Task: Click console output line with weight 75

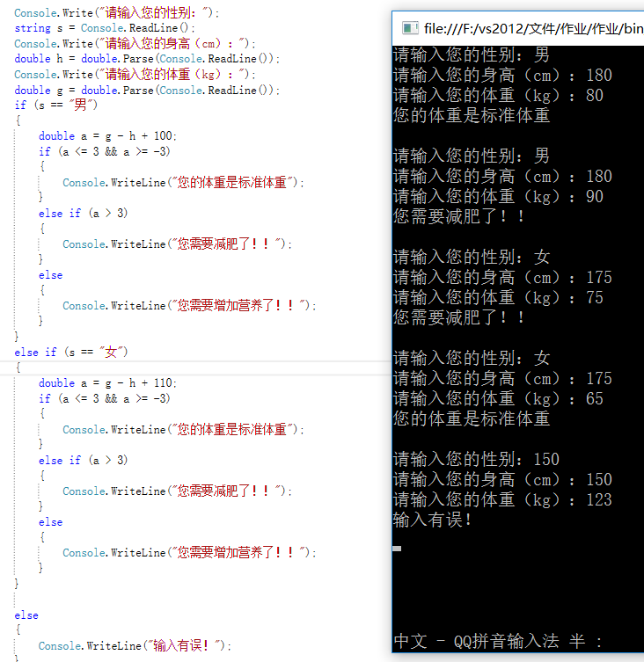Action: [498, 298]
